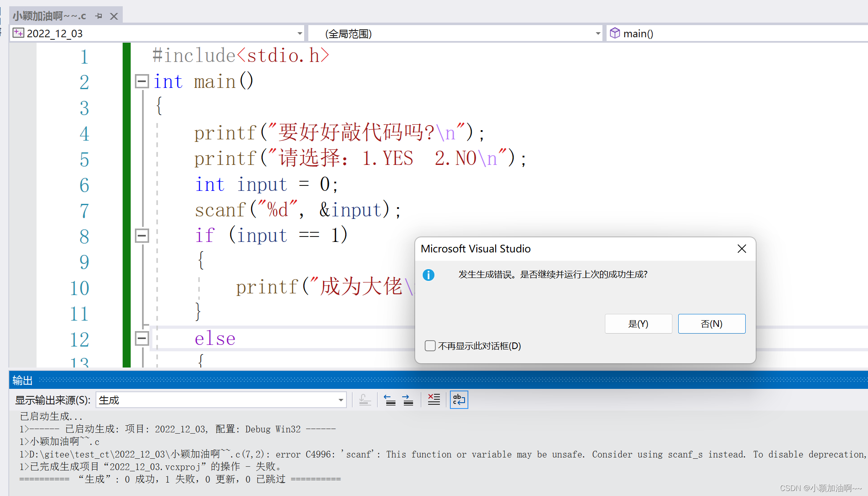
Task: Click the output line 已启动生成...
Action: (x=51, y=416)
